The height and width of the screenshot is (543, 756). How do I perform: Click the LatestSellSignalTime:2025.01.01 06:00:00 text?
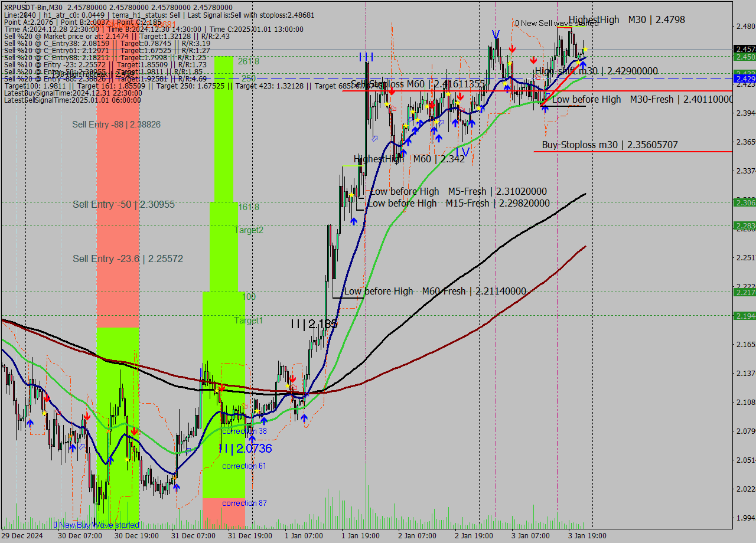point(72,100)
